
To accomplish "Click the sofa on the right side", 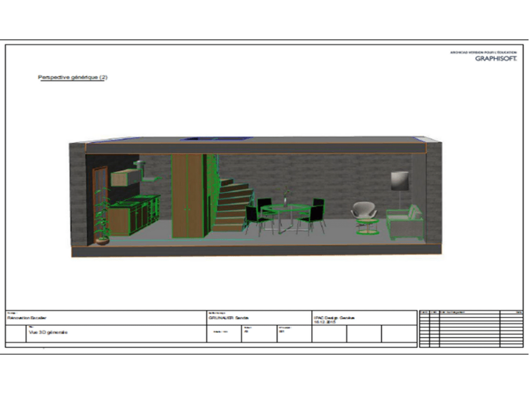I will point(405,222).
